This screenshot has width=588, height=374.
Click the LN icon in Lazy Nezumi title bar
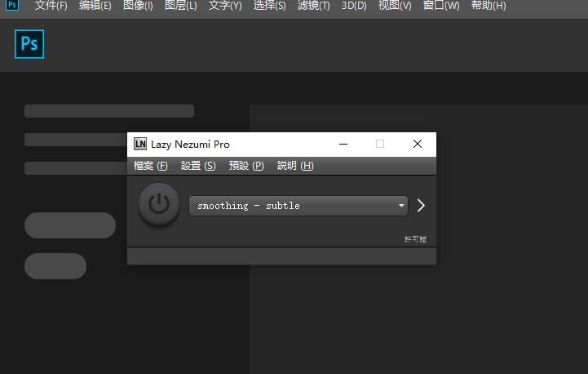pos(140,144)
